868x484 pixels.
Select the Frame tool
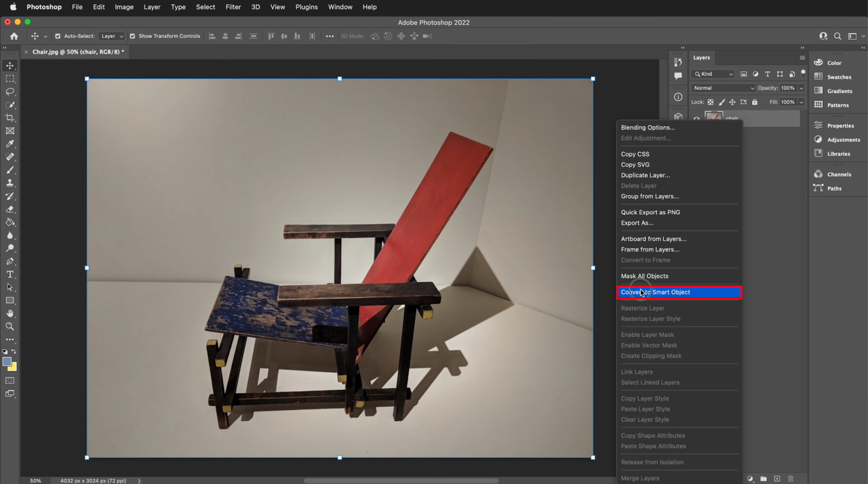point(10,131)
